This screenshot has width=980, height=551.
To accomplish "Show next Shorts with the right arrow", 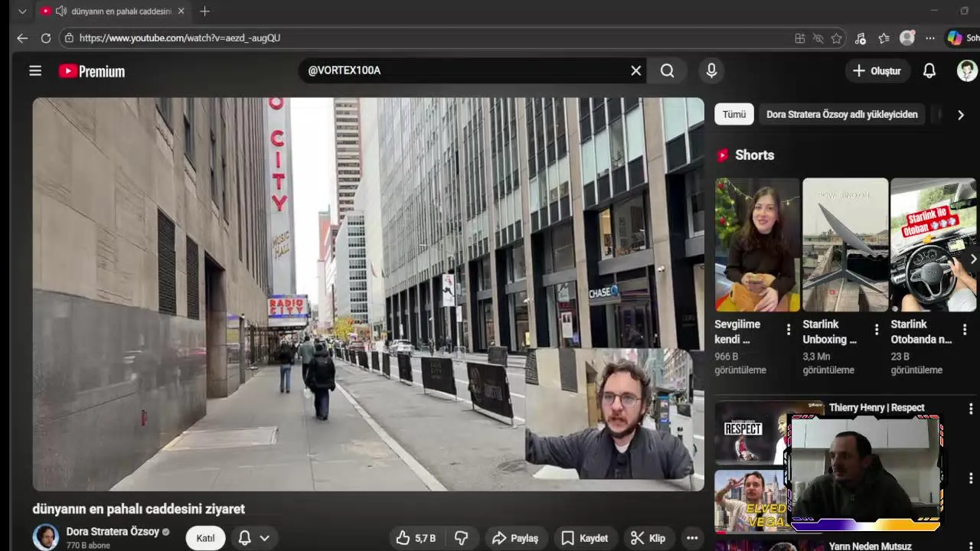I will tap(972, 259).
